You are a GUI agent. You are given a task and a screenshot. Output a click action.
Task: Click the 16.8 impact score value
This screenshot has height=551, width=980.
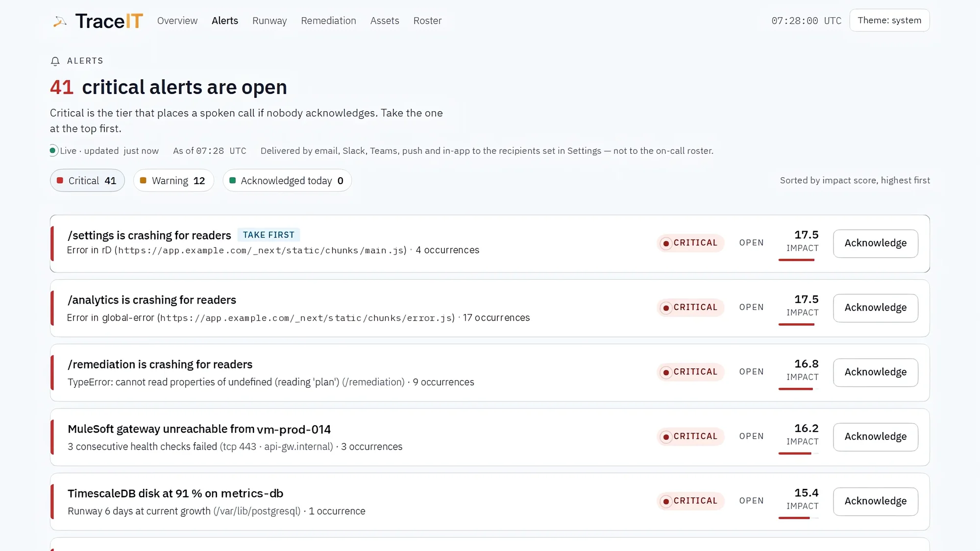tap(806, 364)
